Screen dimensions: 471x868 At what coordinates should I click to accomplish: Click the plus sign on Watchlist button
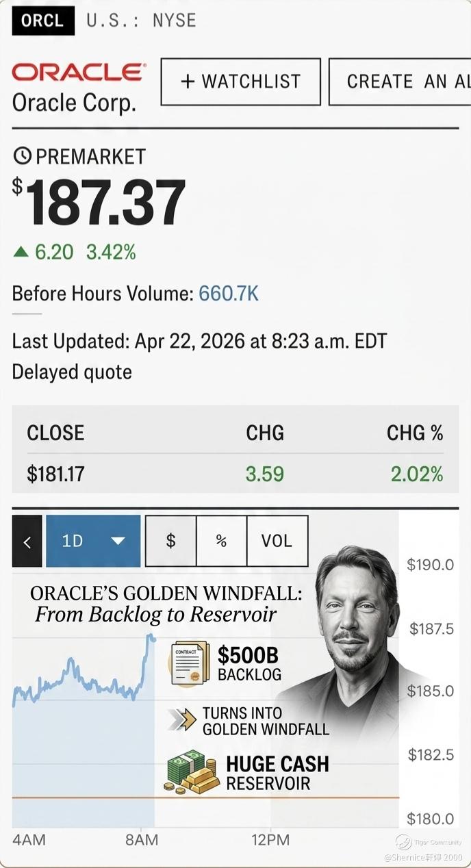click(x=188, y=81)
